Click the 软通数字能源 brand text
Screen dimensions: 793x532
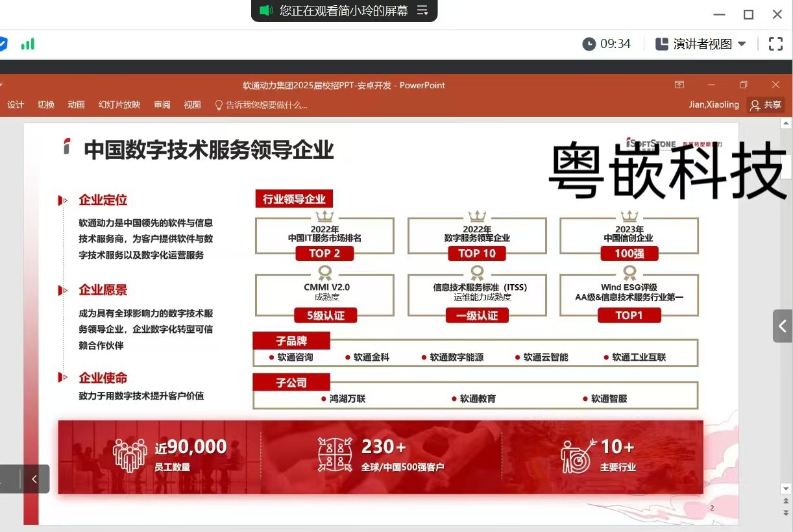[457, 357]
